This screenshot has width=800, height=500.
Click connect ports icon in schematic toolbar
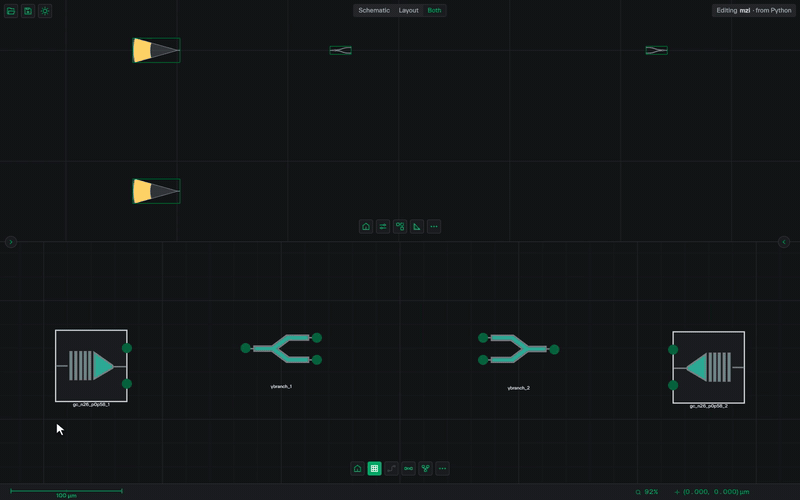(x=409, y=468)
